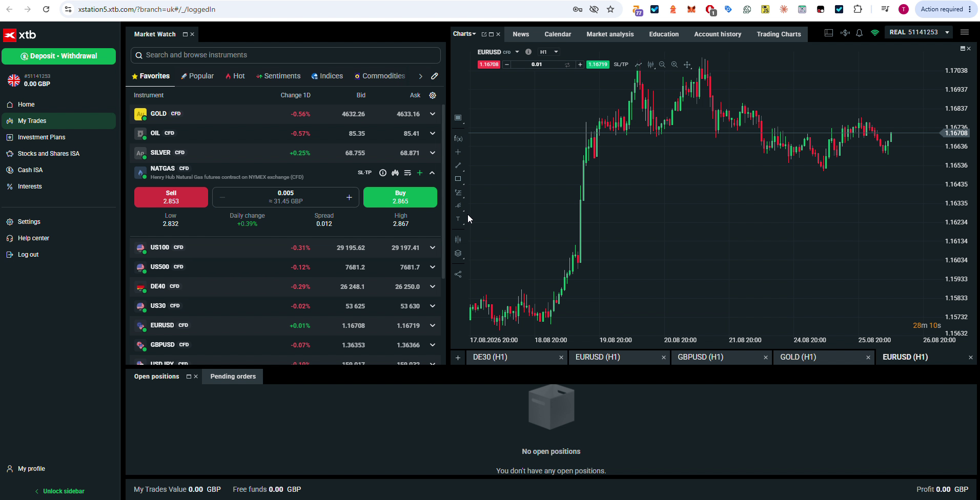
Task: Open the connection status wifi icon
Action: (875, 33)
